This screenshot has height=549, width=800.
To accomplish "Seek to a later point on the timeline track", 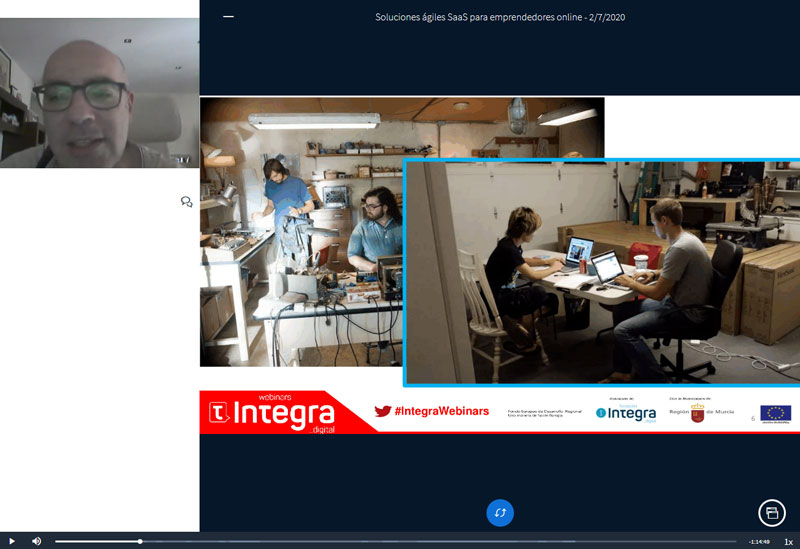I will point(450,541).
